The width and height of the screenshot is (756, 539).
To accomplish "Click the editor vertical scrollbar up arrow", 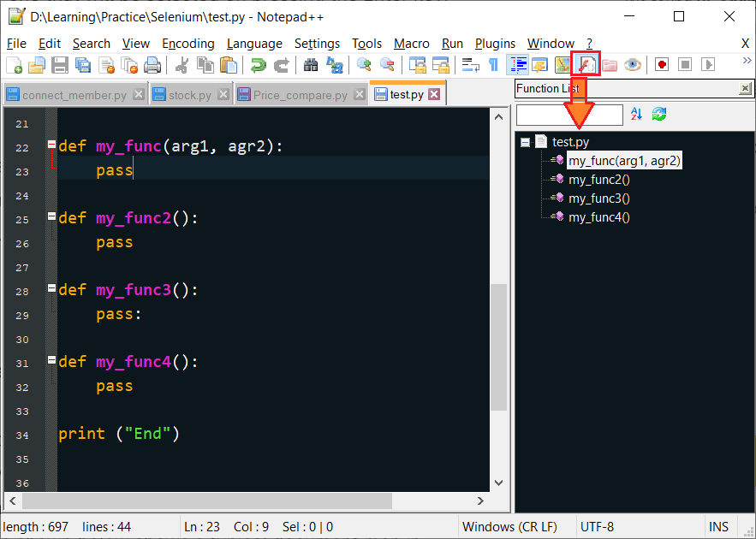I will point(499,117).
